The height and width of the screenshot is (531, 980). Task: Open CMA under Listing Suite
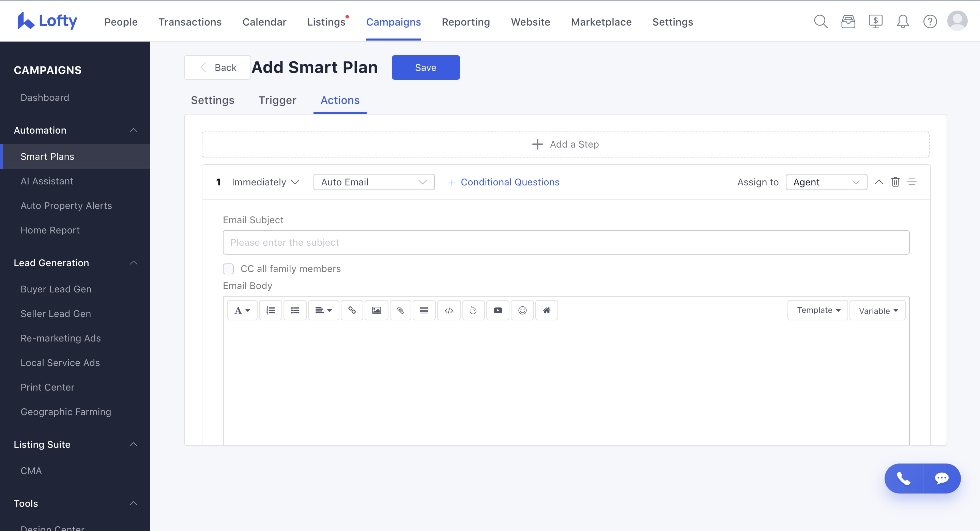tap(31, 470)
